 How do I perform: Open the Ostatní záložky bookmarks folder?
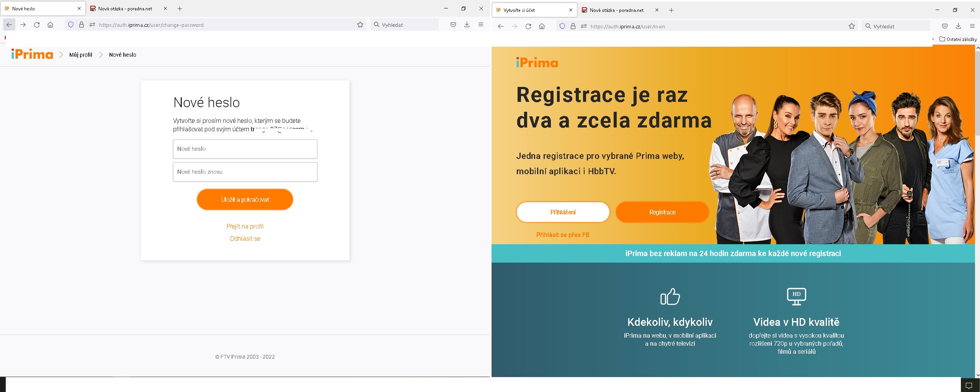pos(958,39)
